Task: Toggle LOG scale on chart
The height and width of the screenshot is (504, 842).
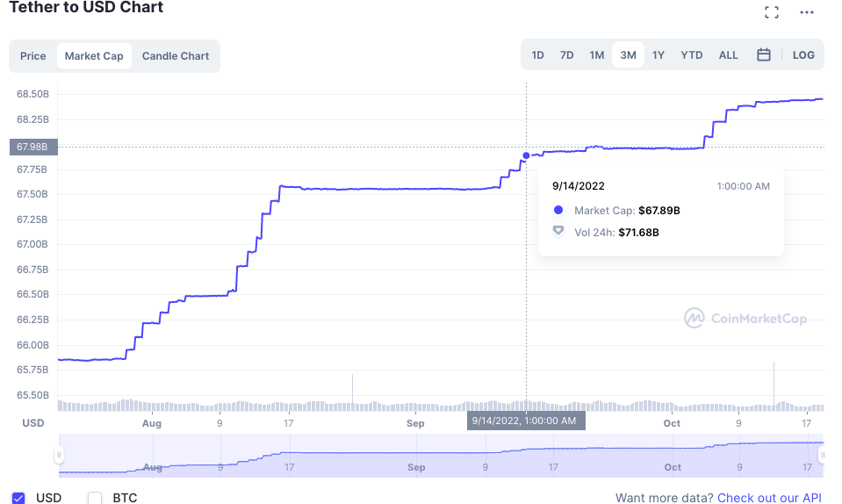Action: pyautogui.click(x=803, y=54)
